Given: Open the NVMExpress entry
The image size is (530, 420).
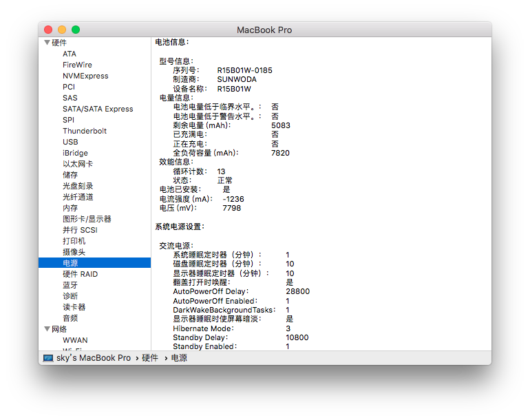Looking at the screenshot, I should coord(85,76).
